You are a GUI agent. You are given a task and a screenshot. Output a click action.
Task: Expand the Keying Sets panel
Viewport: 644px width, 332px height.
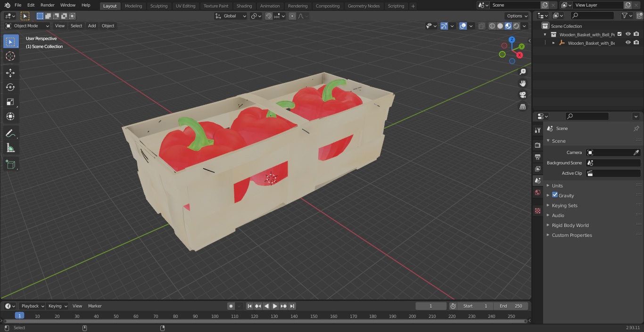(x=564, y=205)
